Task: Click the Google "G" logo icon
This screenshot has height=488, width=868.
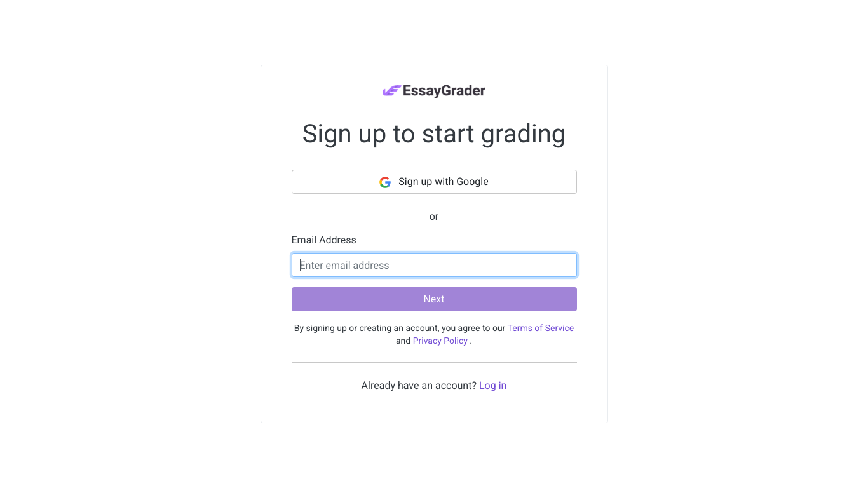Action: (385, 182)
